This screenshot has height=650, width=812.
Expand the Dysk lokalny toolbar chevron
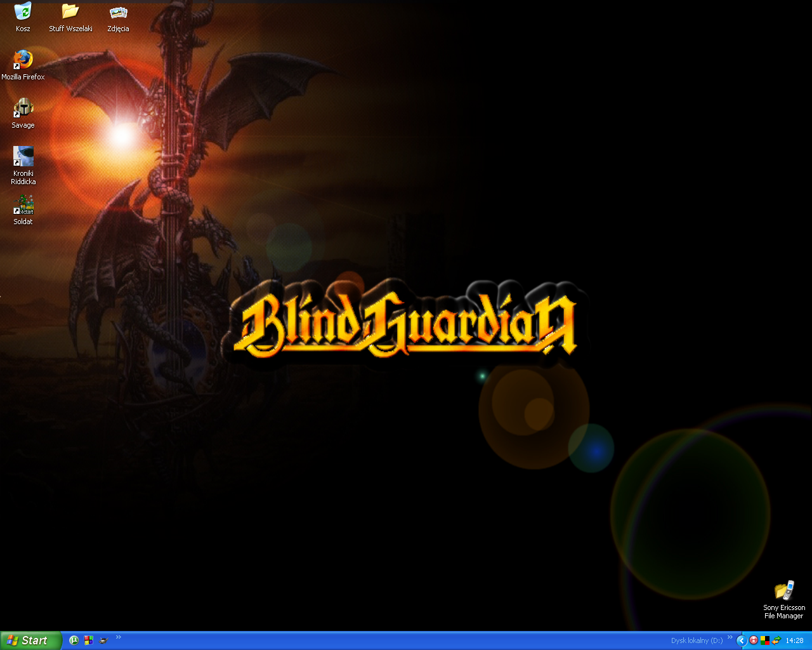click(730, 637)
